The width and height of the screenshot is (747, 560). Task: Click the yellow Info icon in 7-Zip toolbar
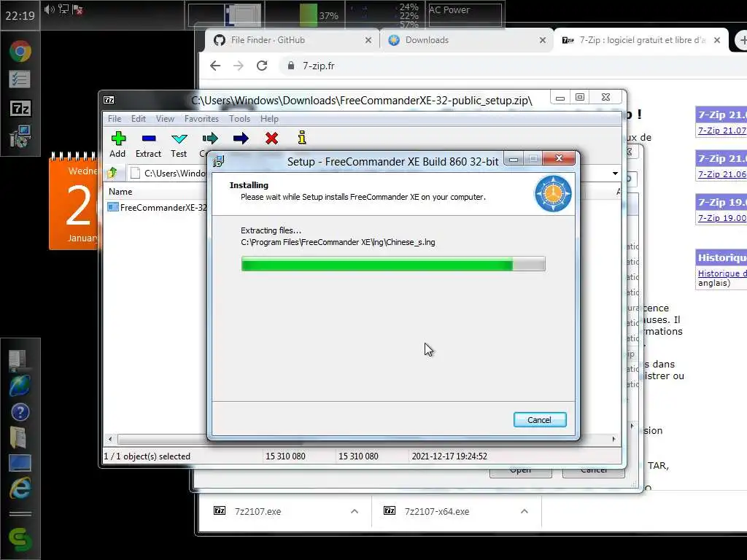tap(302, 138)
